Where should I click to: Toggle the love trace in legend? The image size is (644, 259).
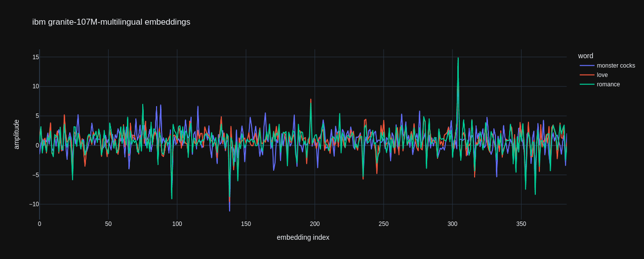pyautogui.click(x=602, y=75)
